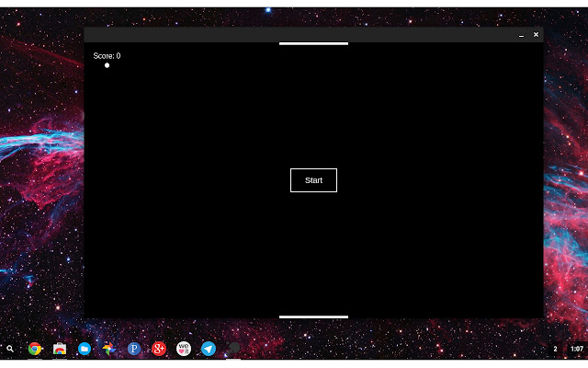Image resolution: width=588 pixels, height=368 pixels.
Task: Open the Google Photos pinwheel icon
Action: click(x=109, y=349)
